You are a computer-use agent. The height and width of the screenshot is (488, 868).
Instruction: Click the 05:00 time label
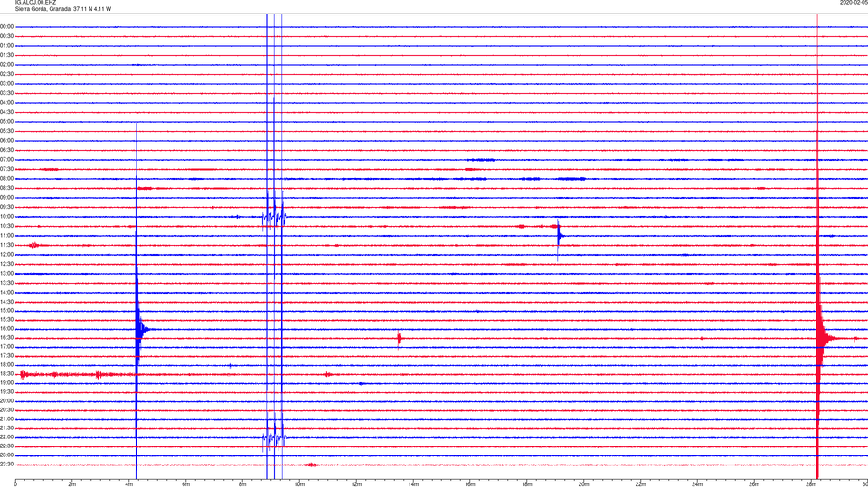[6, 121]
